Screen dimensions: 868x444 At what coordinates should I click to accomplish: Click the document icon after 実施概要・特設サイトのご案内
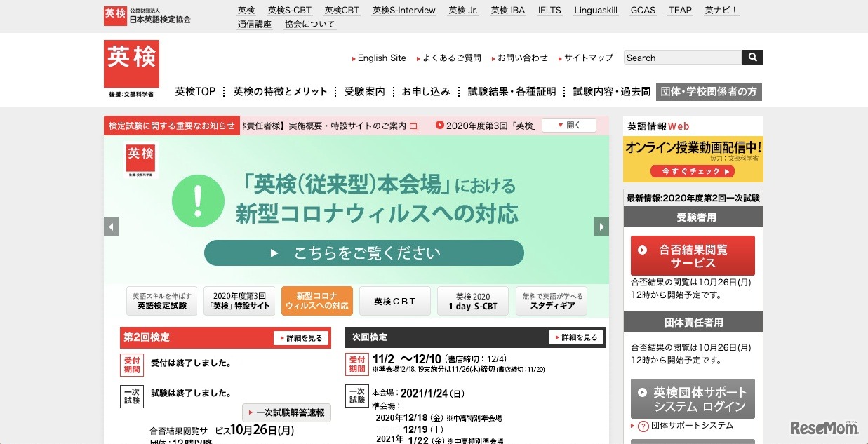pos(415,126)
